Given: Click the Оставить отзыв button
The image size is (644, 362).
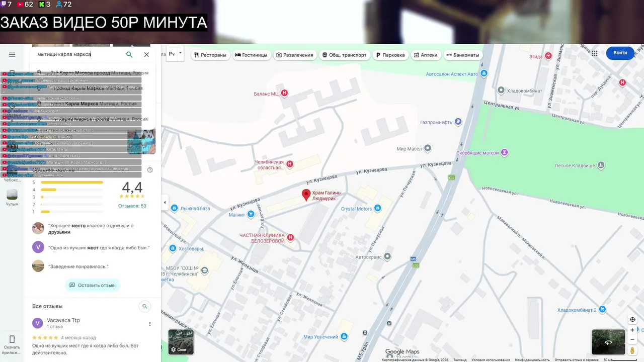Looking at the screenshot, I should pyautogui.click(x=93, y=285).
